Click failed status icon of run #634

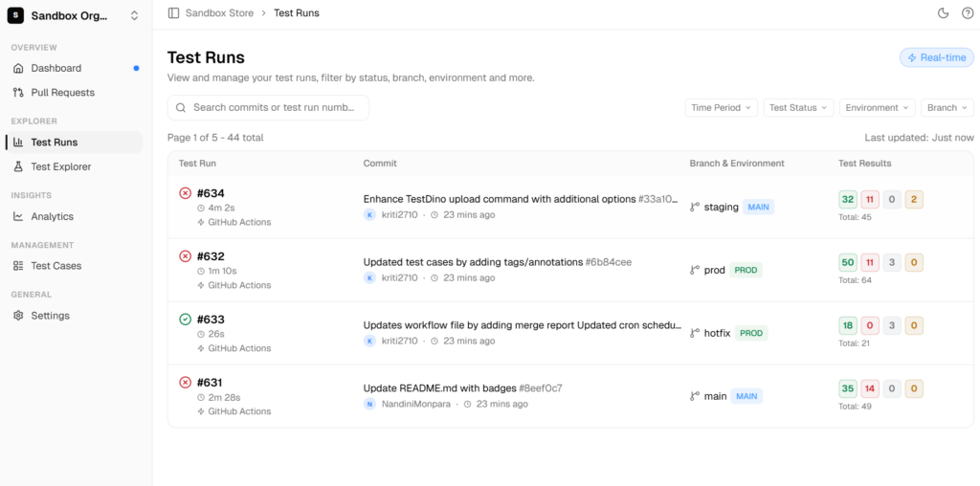coord(185,193)
